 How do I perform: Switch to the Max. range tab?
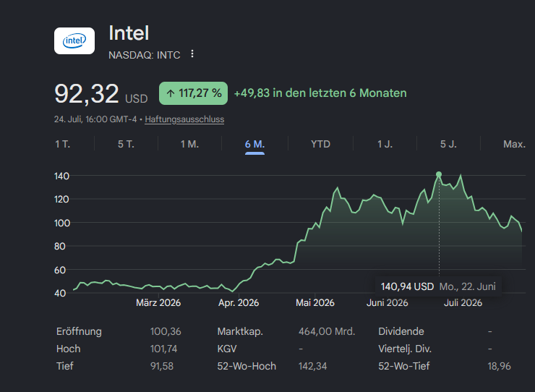tap(514, 144)
